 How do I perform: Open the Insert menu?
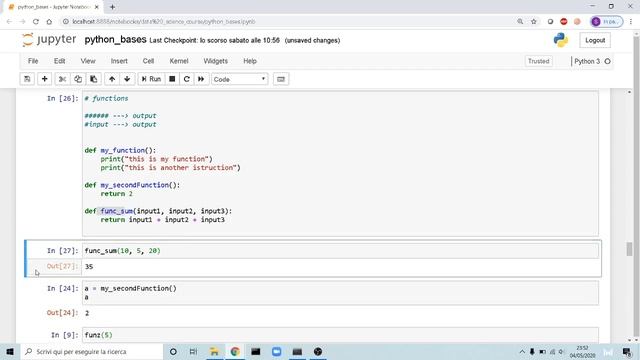pyautogui.click(x=119, y=61)
